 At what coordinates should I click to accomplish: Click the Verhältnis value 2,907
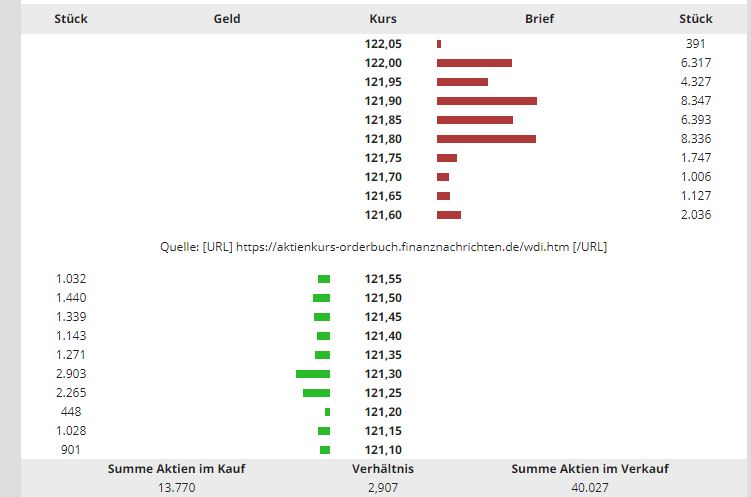383,488
